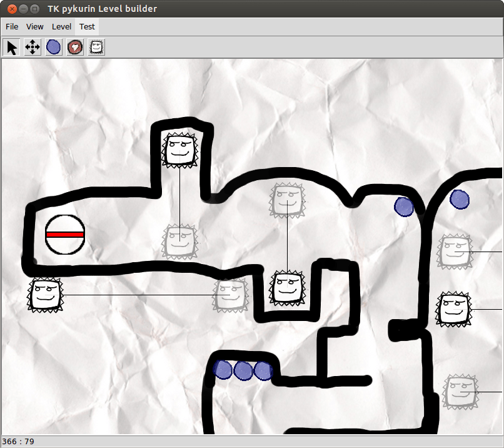Viewport: 504px width, 448px height.
Task: Click the coordinates readout in status bar
Action: coord(18,442)
